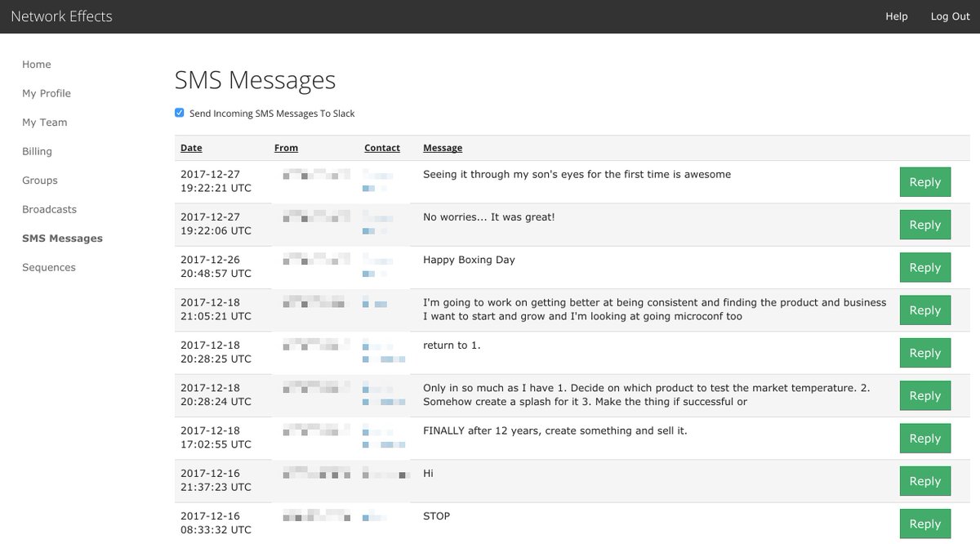This screenshot has height=544, width=980.
Task: Reply to the 'return to 1.' message
Action: coord(924,353)
